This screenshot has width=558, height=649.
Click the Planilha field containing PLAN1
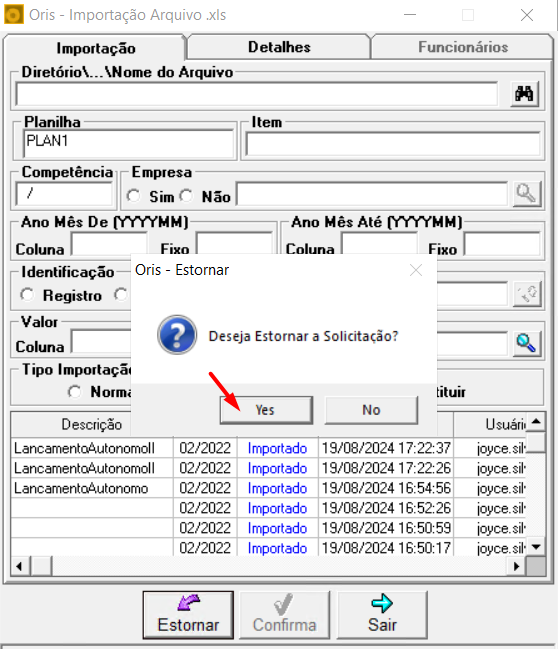pos(129,143)
